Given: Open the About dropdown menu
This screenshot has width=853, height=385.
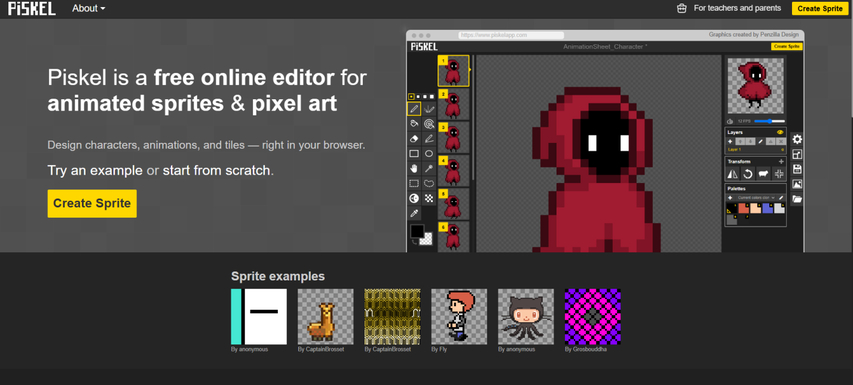Looking at the screenshot, I should pyautogui.click(x=89, y=8).
